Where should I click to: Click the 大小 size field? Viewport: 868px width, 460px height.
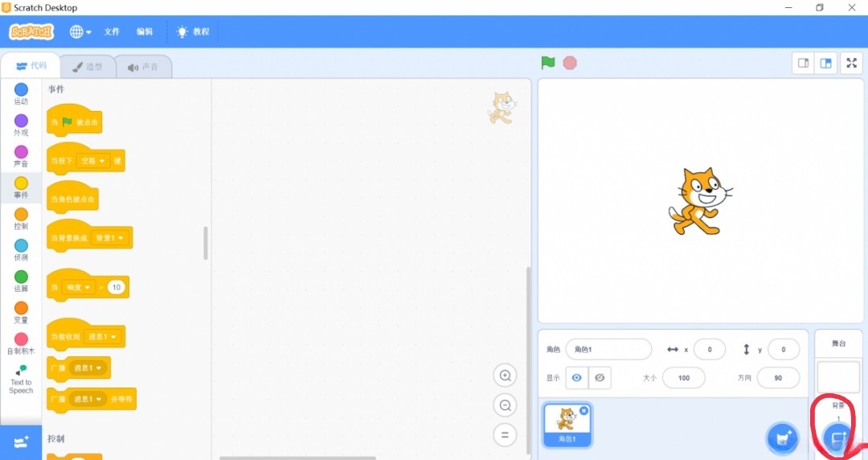pos(684,378)
